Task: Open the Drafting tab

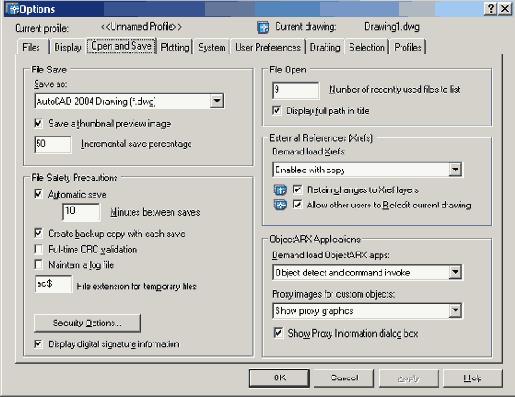Action: click(325, 47)
